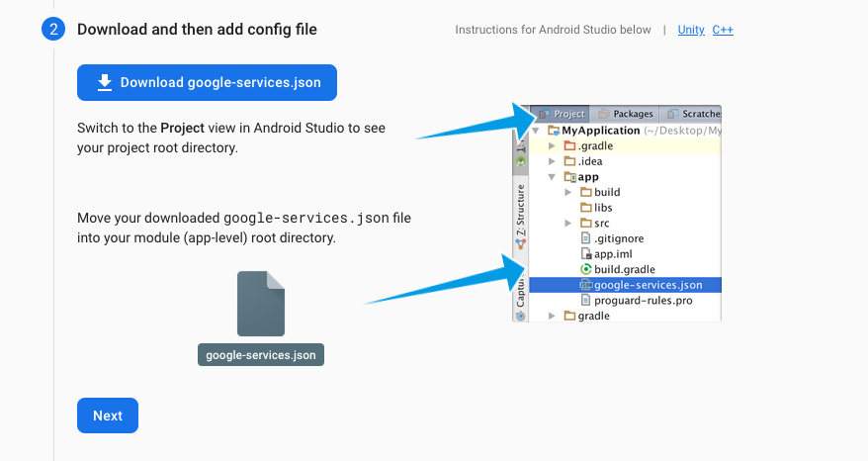
Task: Select the build folder name in the tree
Action: pos(607,192)
